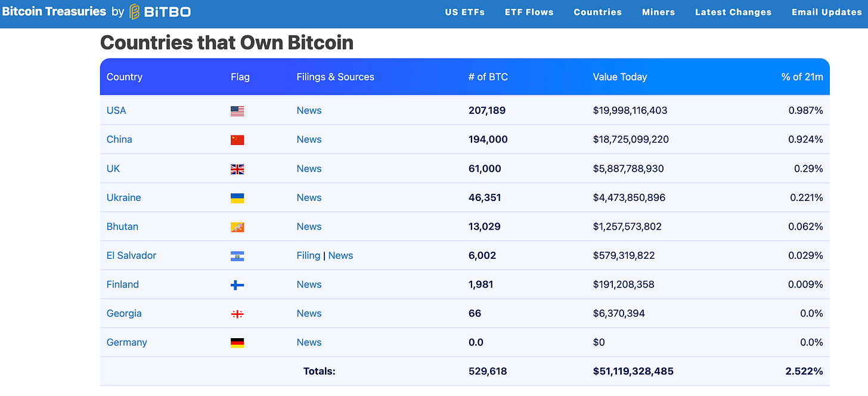Click the Finland flag icon
This screenshot has width=868, height=396.
pos(237,285)
